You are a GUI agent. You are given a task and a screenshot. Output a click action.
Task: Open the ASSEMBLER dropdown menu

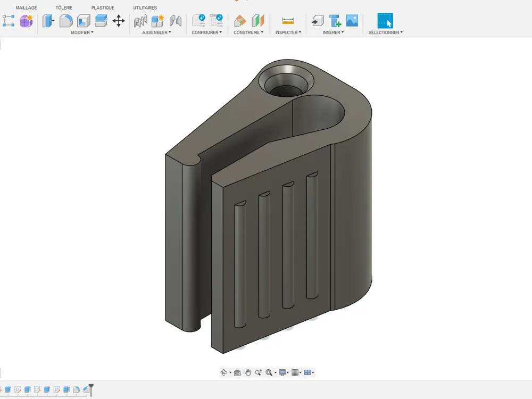click(x=156, y=32)
